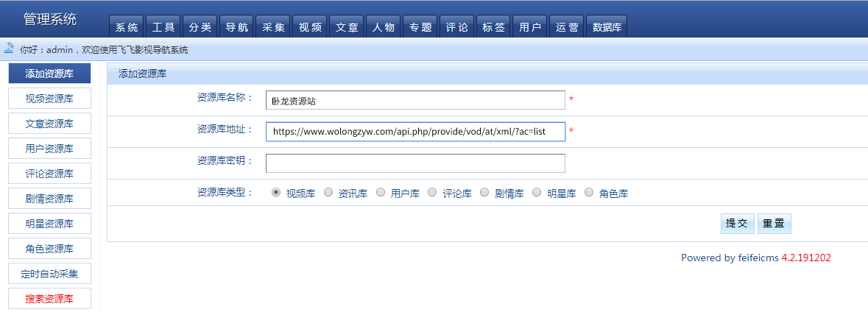Click the red 搜索资源库 sidebar link
868x312 pixels.
click(x=49, y=299)
